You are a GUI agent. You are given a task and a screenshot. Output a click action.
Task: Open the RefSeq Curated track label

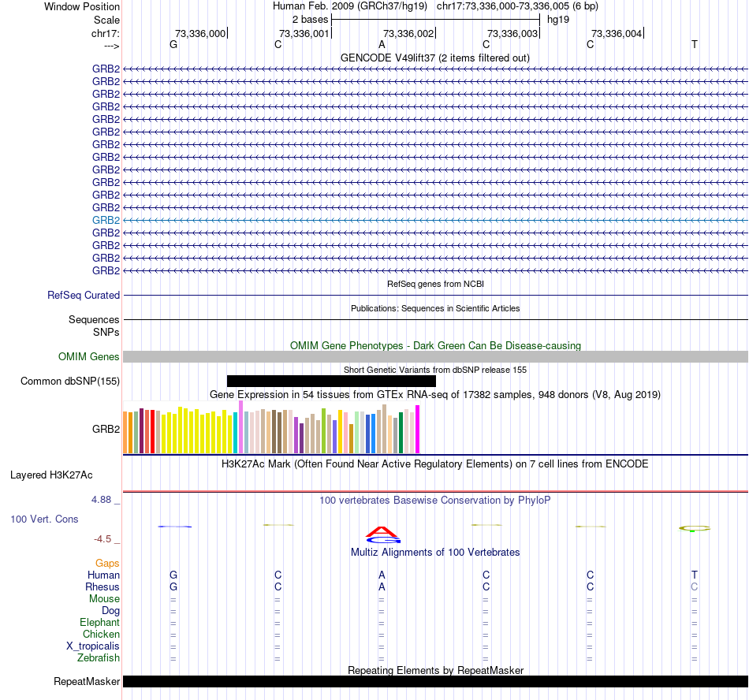tap(84, 295)
